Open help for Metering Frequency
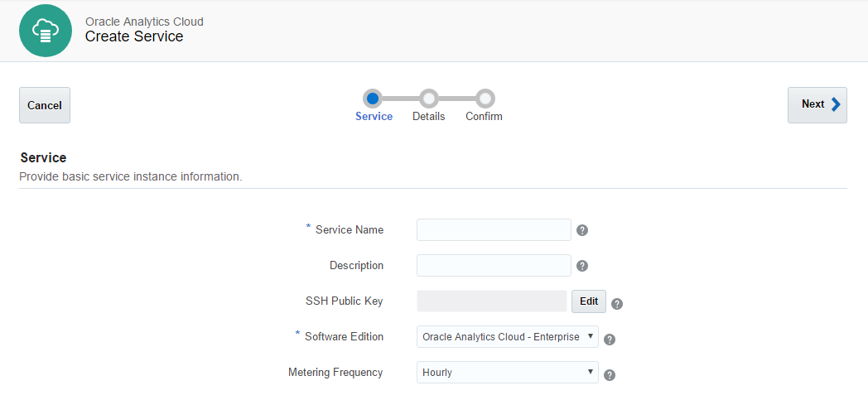Image resolution: width=868 pixels, height=400 pixels. coord(610,375)
